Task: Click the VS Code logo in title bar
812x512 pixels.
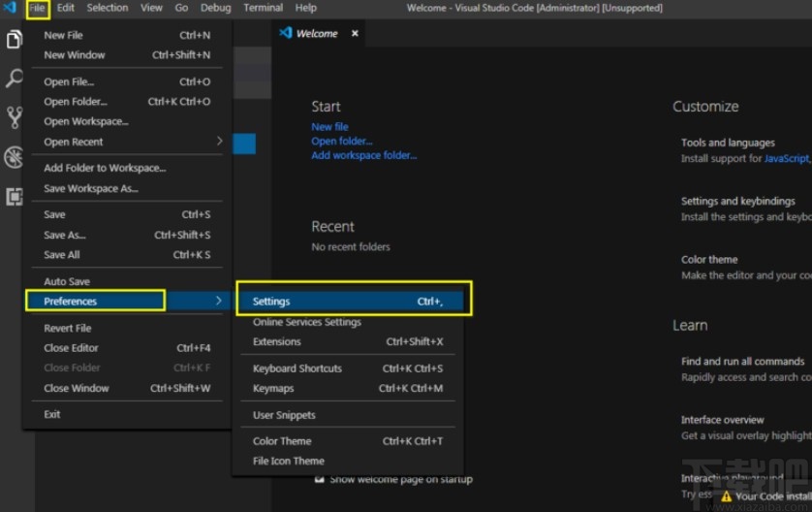Action: [10, 8]
